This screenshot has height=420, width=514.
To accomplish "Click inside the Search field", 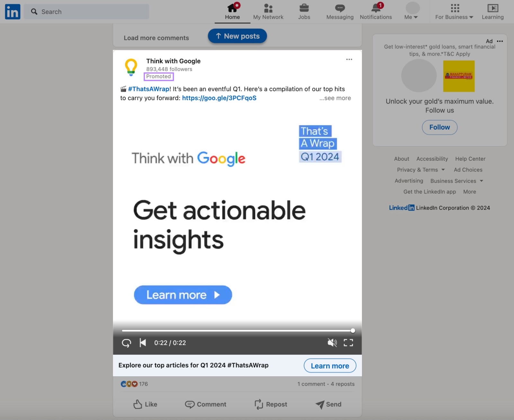I will (87, 11).
